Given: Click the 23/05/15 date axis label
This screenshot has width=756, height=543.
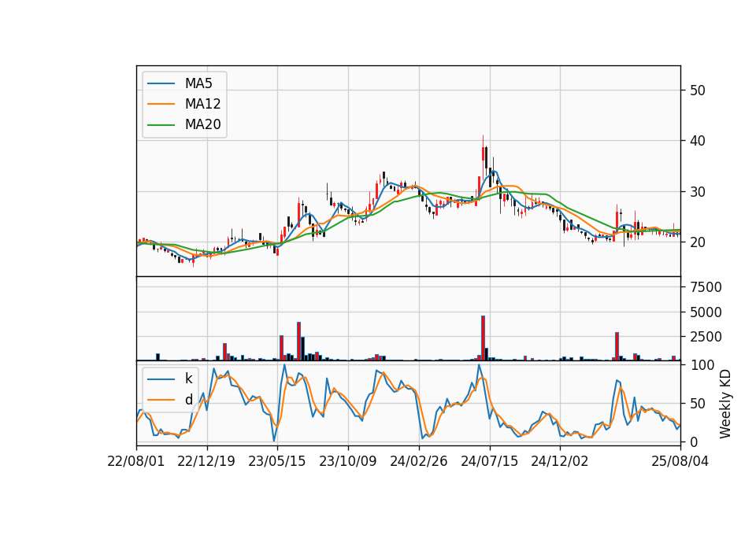Looking at the screenshot, I should coord(276,461).
